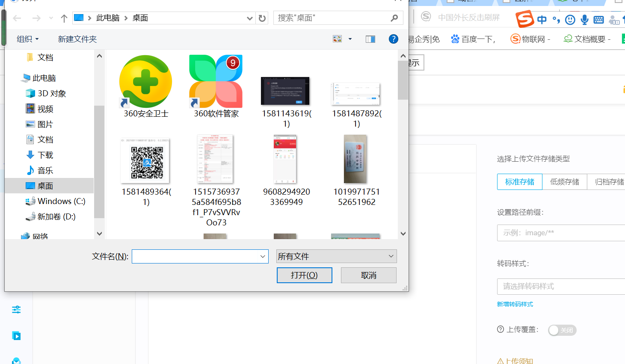The height and width of the screenshot is (364, 625).
Task: Toggle the 上传覆盖 switch
Action: click(x=562, y=330)
